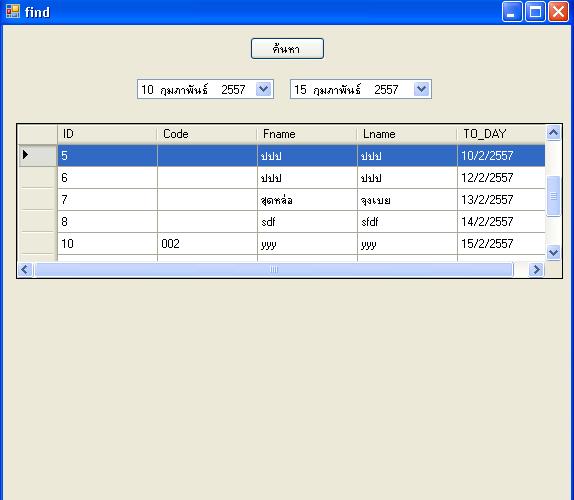Click the grid scroll down arrow

click(553, 252)
